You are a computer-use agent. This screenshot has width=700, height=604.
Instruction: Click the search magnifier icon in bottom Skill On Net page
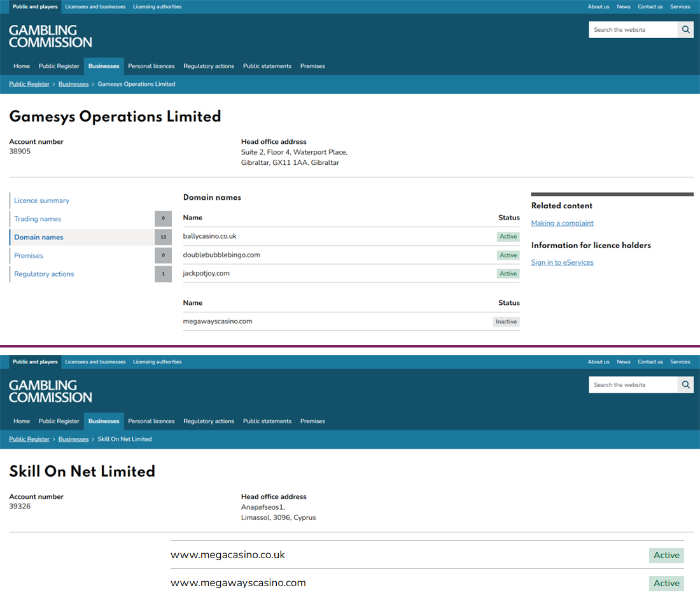pos(686,384)
